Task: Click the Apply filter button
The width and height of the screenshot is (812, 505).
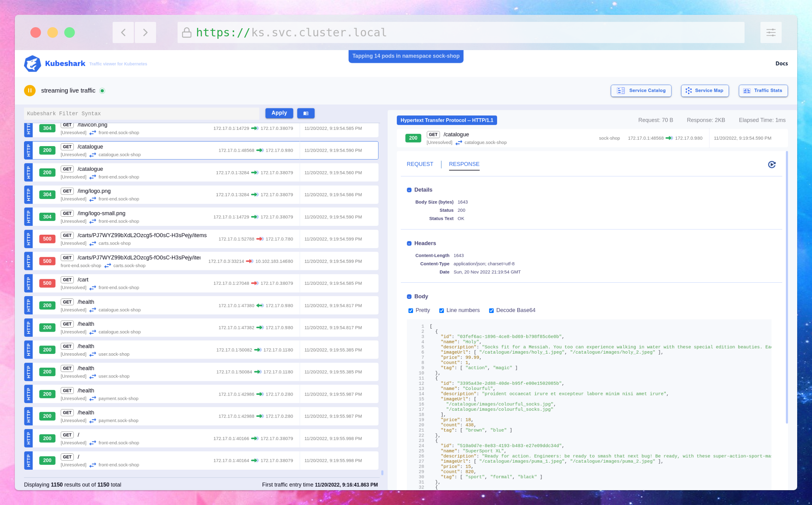Action: pos(279,113)
